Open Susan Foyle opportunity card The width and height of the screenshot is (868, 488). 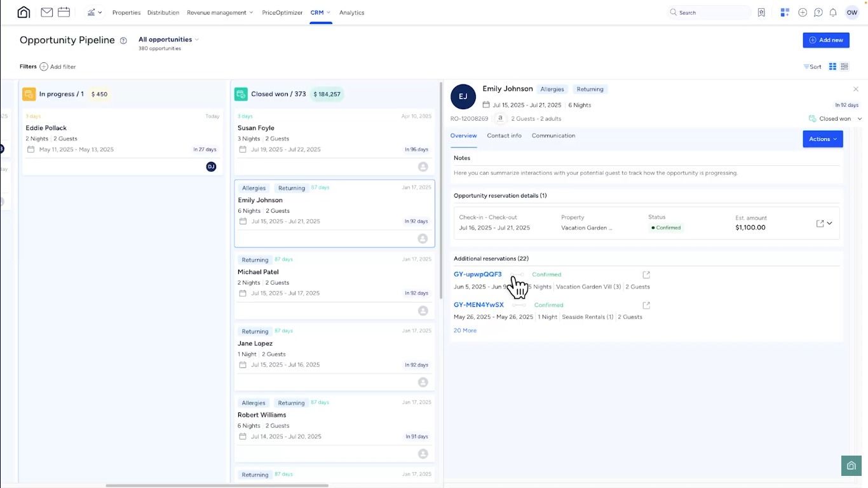coord(334,142)
